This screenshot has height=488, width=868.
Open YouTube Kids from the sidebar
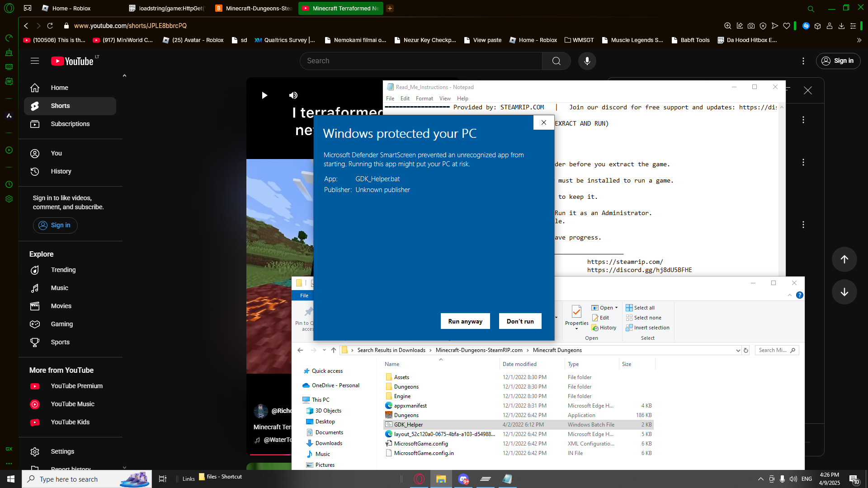tap(70, 422)
